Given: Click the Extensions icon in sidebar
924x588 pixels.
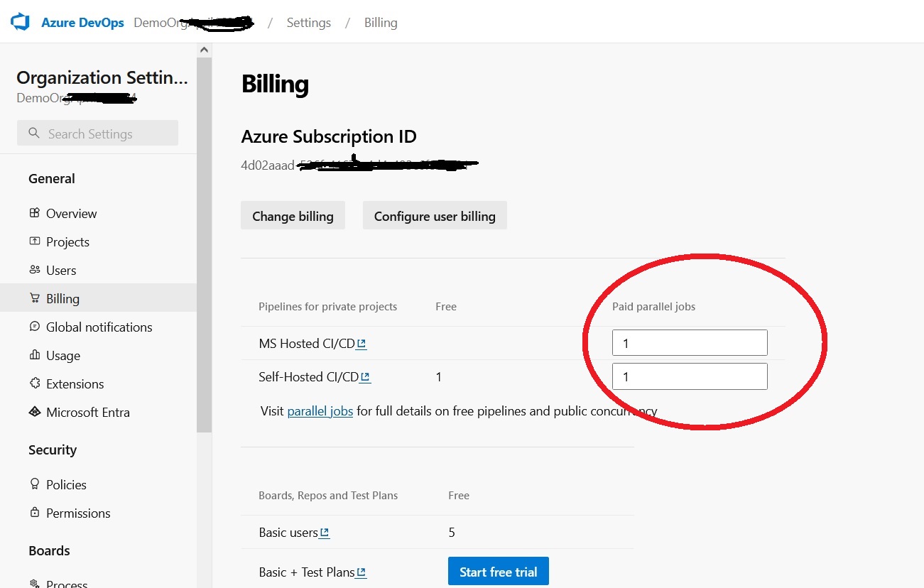Looking at the screenshot, I should coord(35,383).
